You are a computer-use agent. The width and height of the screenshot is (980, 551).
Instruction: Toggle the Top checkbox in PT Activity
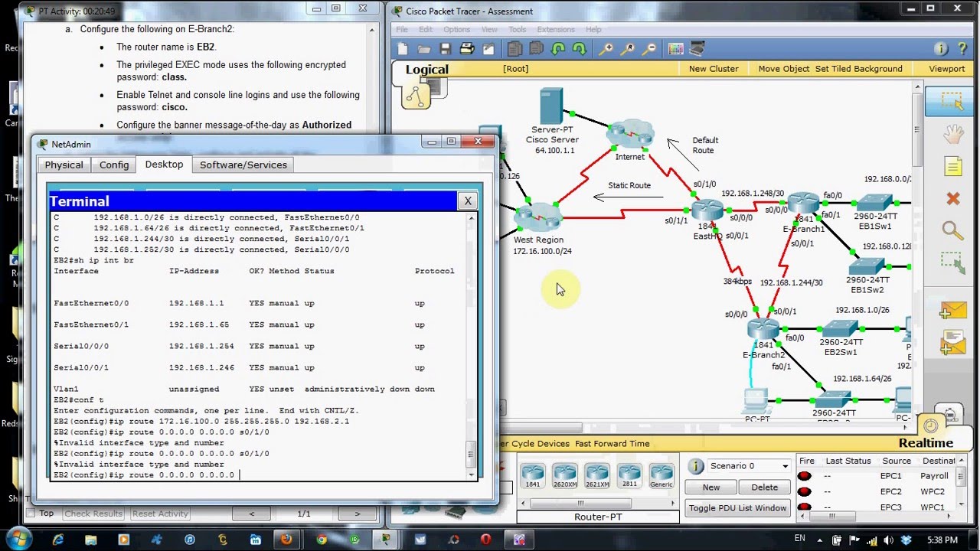[31, 514]
